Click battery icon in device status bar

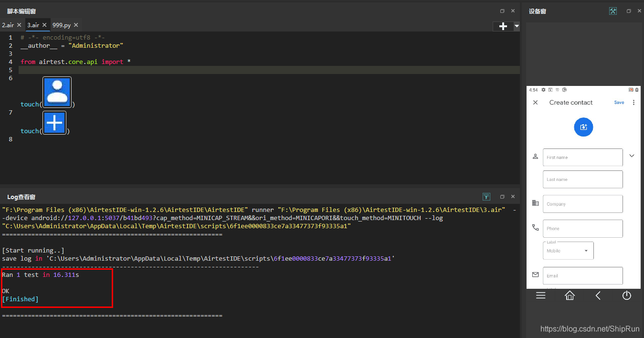click(637, 90)
